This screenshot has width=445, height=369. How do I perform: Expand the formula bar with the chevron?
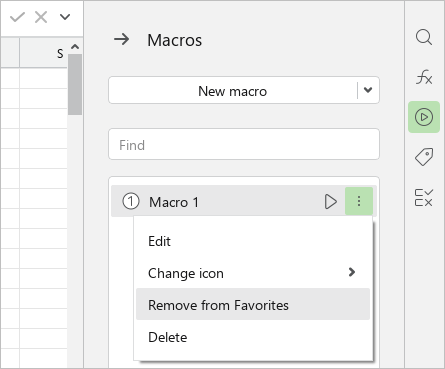point(65,17)
